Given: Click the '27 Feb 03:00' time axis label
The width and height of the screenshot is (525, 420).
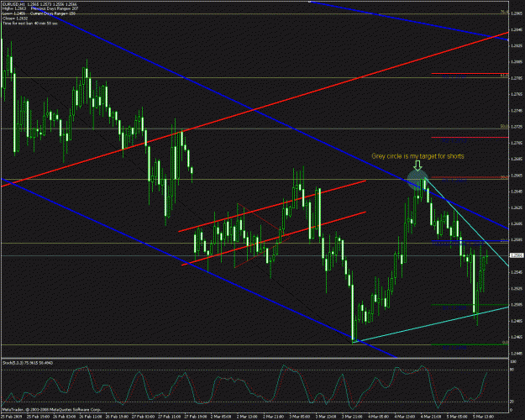Looking at the screenshot, I should 143,417.
